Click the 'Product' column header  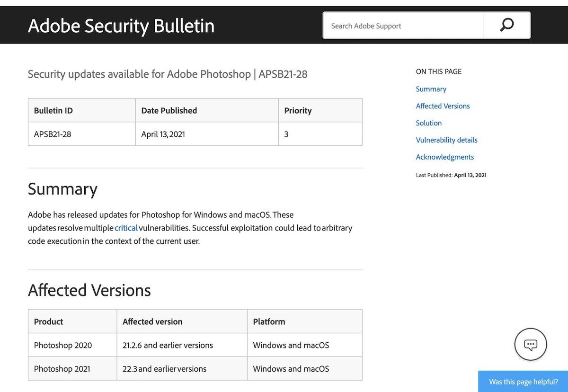tap(72, 321)
